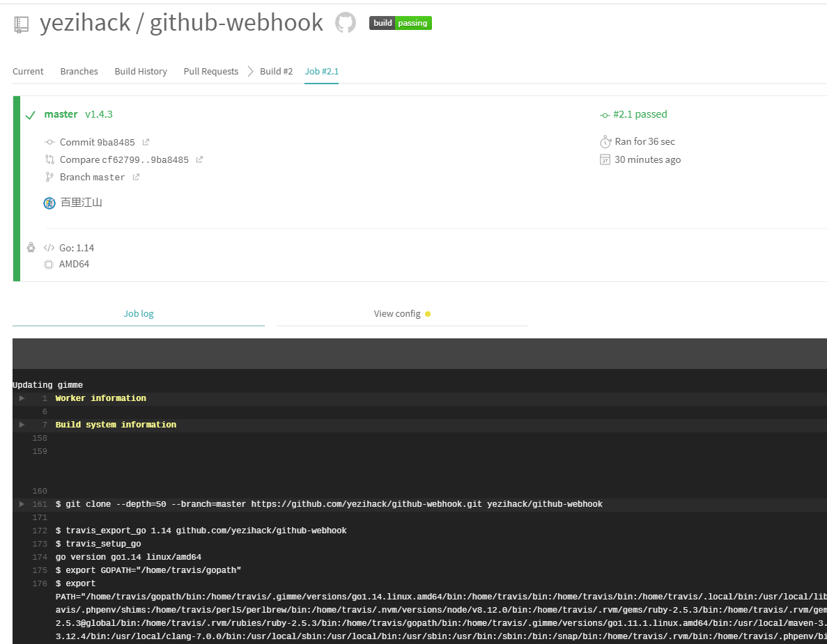
Task: Click the v1.4.3 commit message text
Action: click(x=99, y=114)
